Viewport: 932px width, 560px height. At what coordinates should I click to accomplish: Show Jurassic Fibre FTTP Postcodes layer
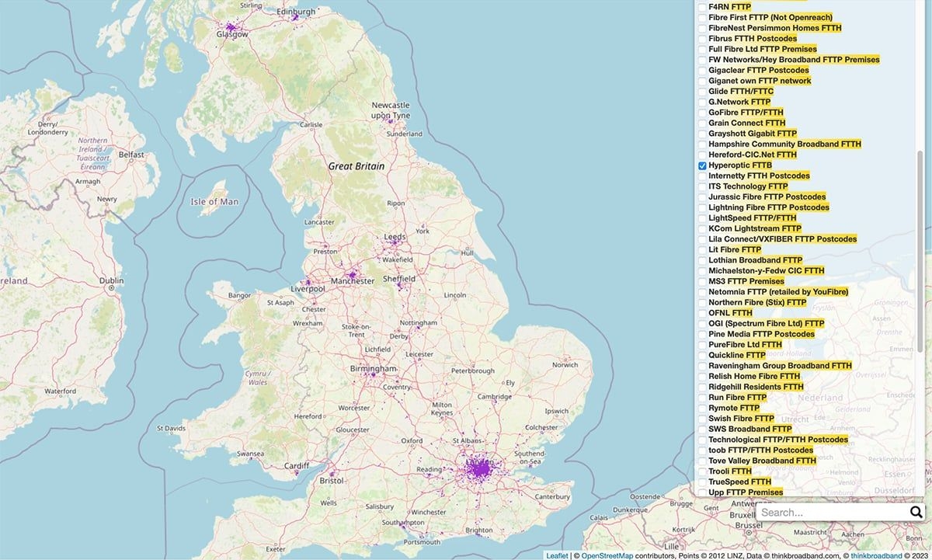tap(702, 197)
